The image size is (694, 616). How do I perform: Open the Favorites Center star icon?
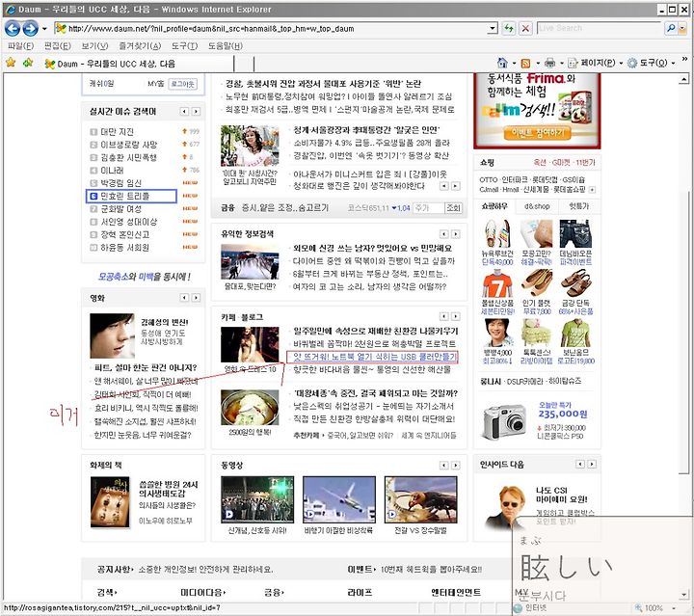point(11,63)
